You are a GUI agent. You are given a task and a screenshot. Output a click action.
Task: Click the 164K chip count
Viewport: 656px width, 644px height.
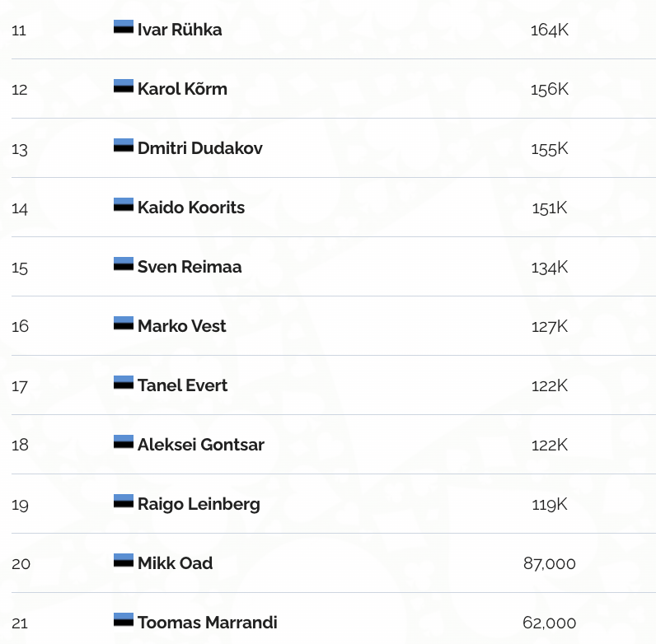(550, 30)
